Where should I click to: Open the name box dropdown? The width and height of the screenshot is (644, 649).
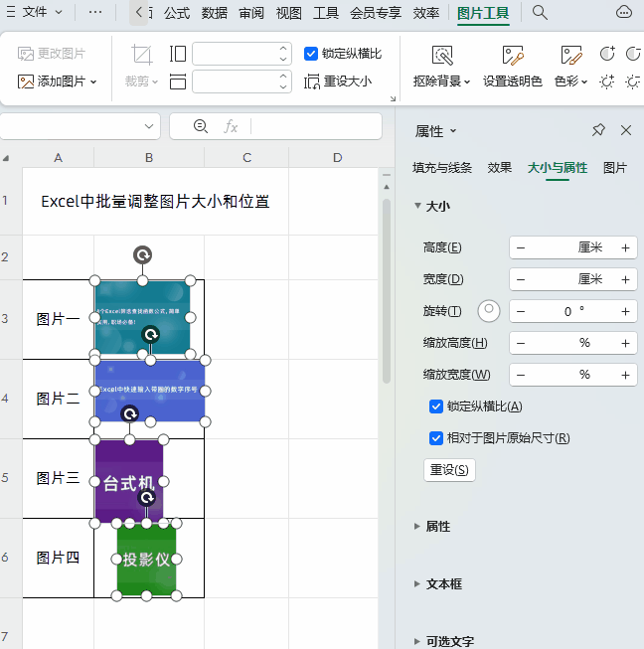click(149, 126)
